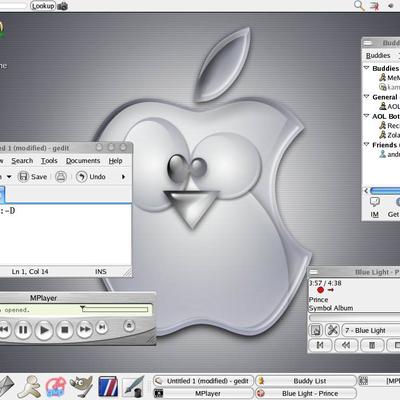400x400 pixels.
Task: Launch the pink circular app icon
Action: 56,387
